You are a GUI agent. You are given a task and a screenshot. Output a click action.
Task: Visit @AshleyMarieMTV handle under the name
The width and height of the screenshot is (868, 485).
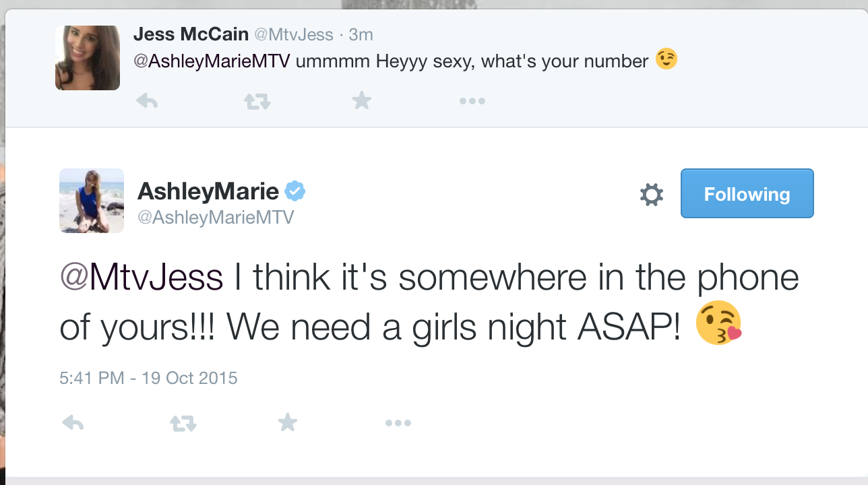216,218
